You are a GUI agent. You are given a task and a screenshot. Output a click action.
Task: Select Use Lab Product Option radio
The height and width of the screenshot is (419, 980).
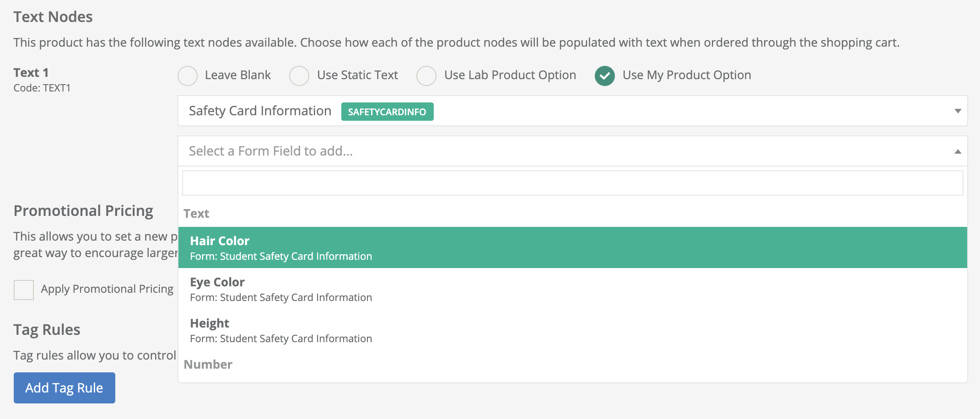point(426,76)
